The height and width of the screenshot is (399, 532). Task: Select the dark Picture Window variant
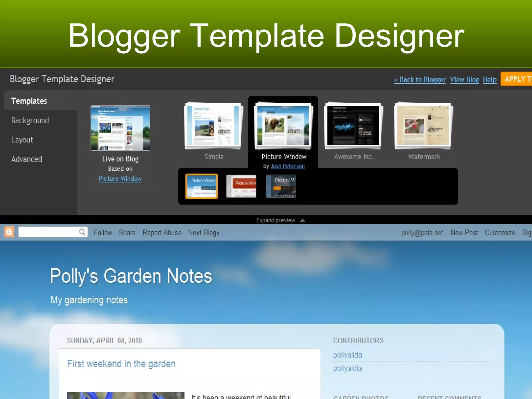click(281, 186)
